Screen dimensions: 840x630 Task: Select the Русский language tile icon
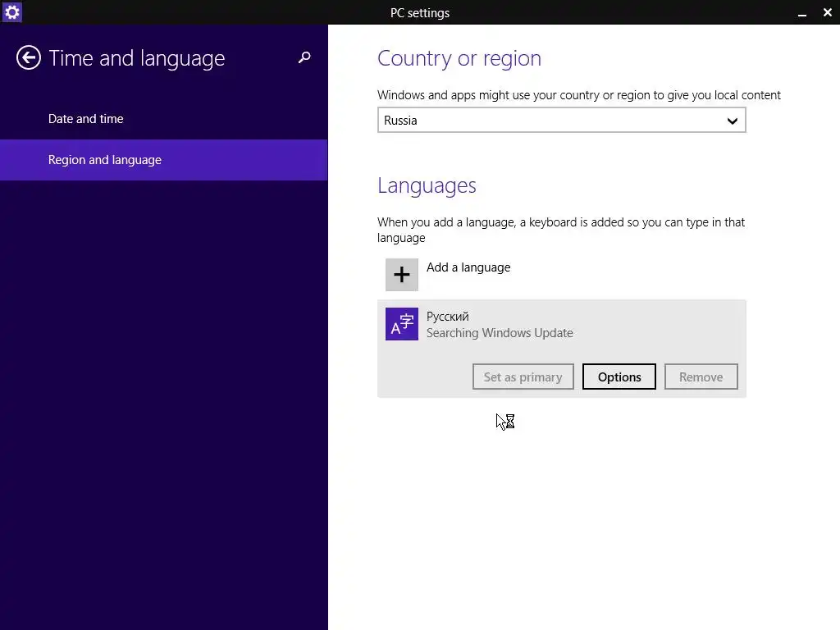tap(402, 324)
